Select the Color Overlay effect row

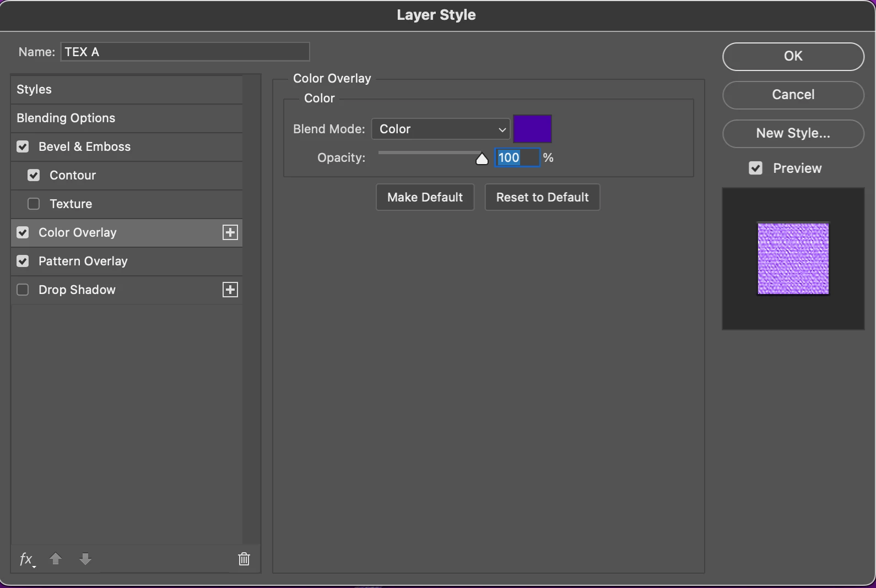126,232
